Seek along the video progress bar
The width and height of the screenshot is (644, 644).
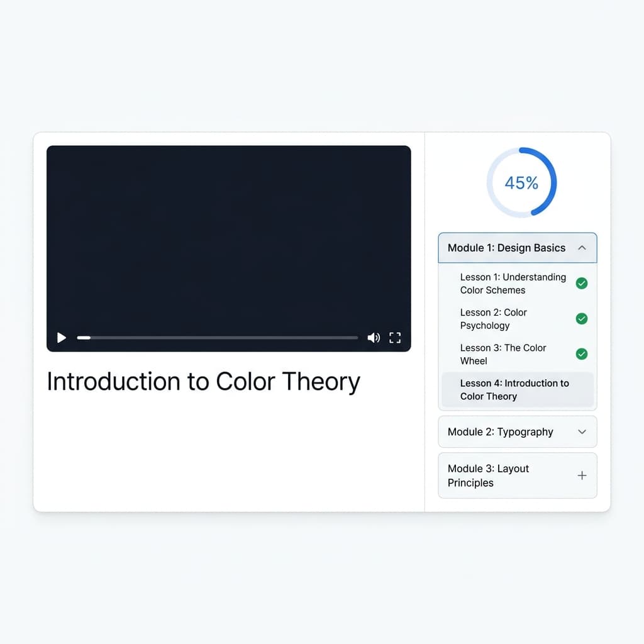click(217, 338)
